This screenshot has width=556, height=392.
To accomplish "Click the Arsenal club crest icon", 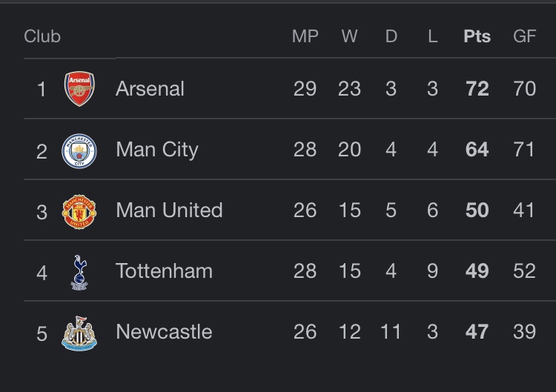I will point(79,89).
